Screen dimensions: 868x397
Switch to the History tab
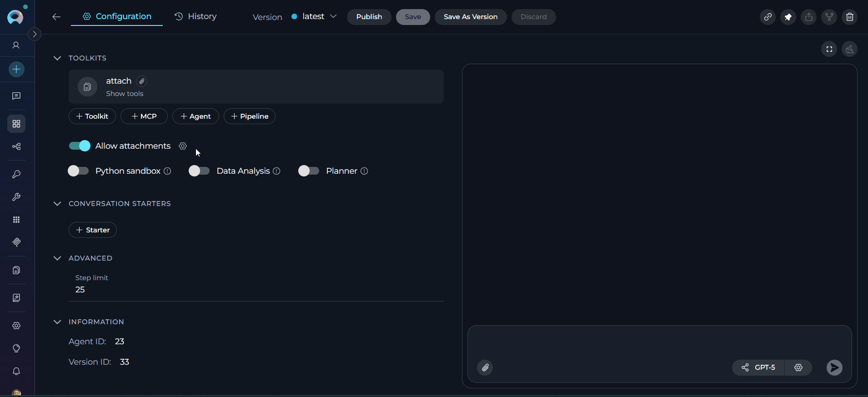coord(196,16)
